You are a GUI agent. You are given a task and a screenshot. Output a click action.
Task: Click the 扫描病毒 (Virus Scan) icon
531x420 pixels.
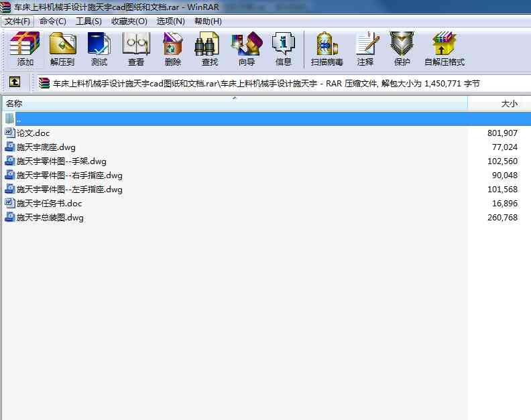[327, 44]
